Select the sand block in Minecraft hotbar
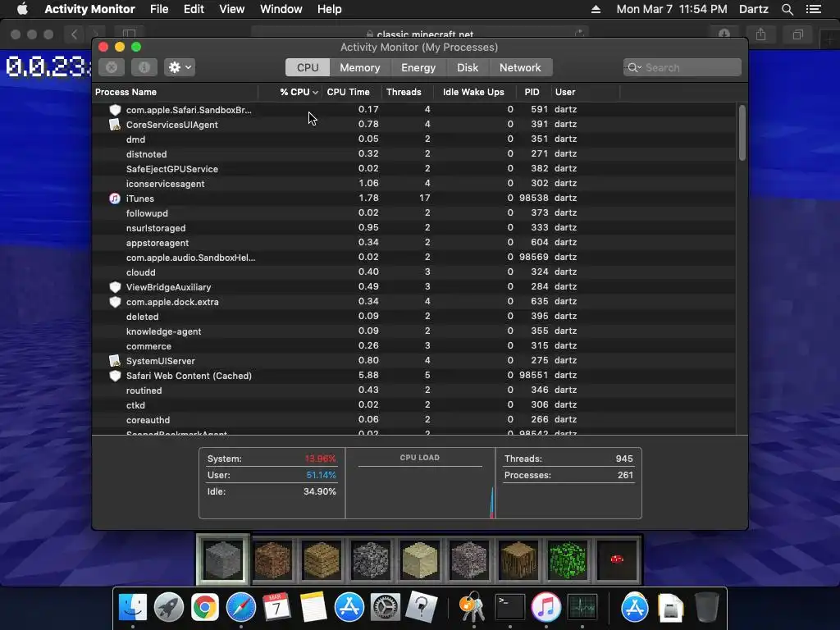Screen dimensions: 840x630 coord(420,560)
